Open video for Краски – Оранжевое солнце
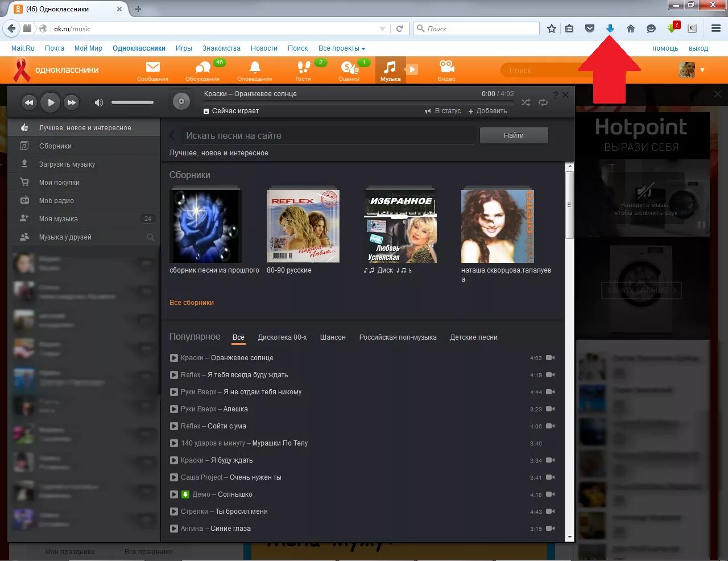This screenshot has height=561, width=728. pyautogui.click(x=550, y=358)
